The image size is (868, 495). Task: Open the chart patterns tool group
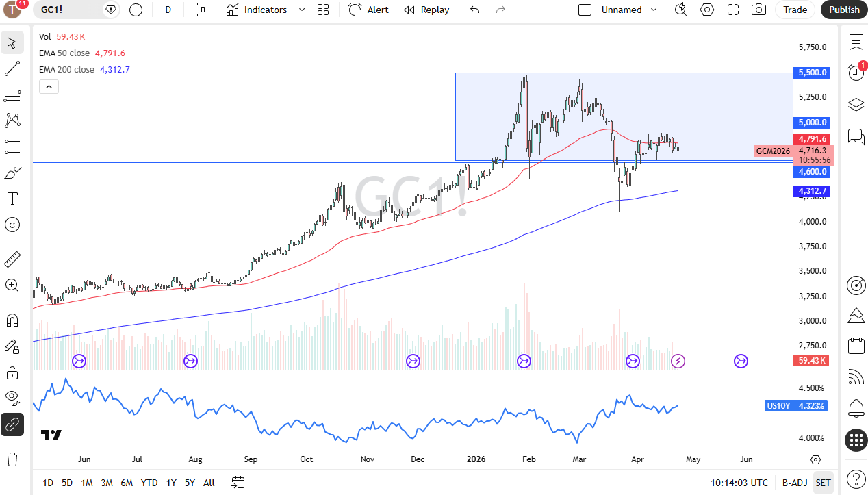(x=12, y=120)
